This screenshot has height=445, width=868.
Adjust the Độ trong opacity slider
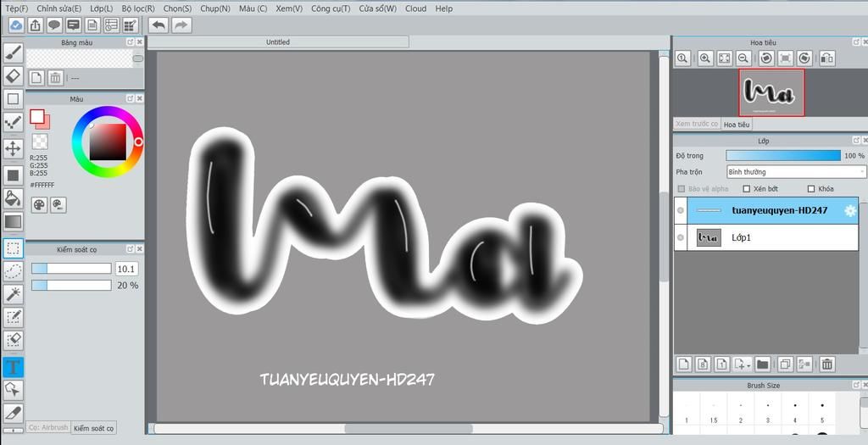point(782,156)
